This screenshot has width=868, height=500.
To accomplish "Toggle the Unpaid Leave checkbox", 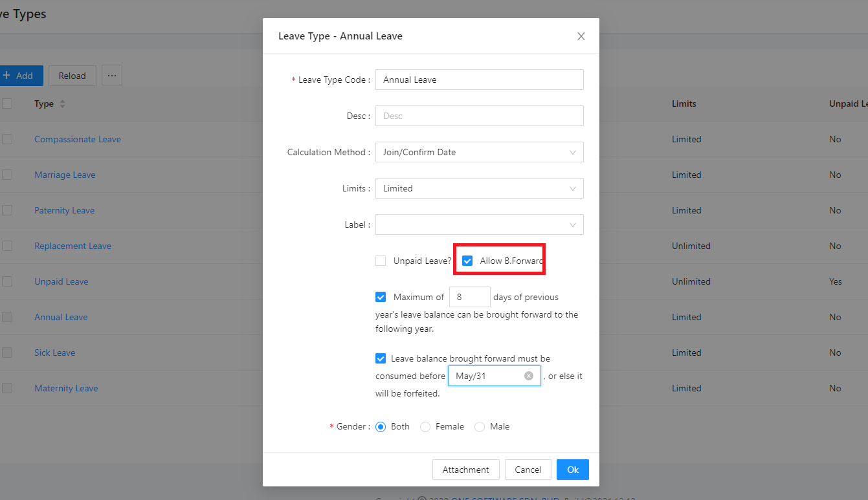I will (x=381, y=261).
